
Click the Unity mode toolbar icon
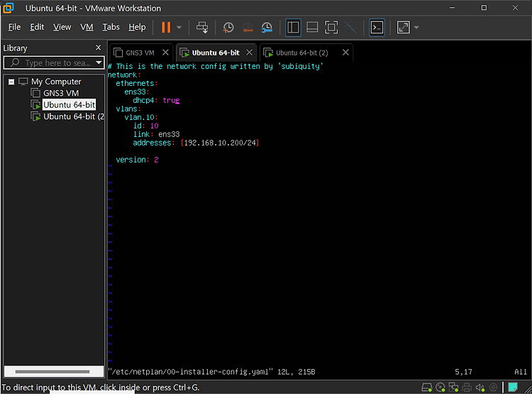point(350,27)
